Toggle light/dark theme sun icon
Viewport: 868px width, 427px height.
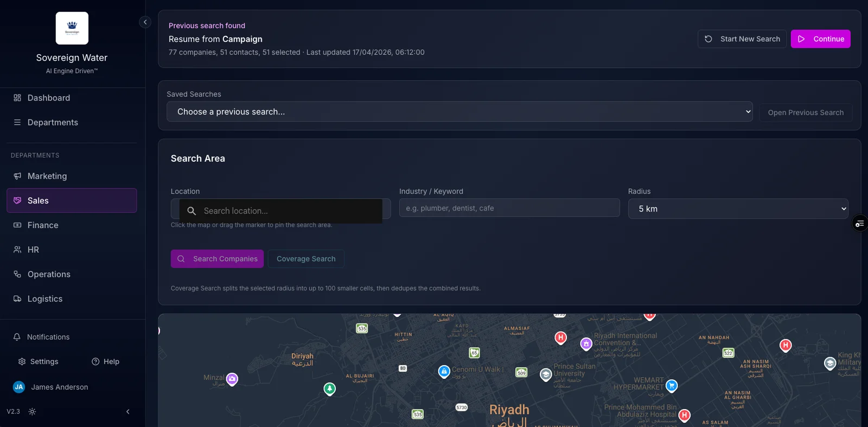32,412
